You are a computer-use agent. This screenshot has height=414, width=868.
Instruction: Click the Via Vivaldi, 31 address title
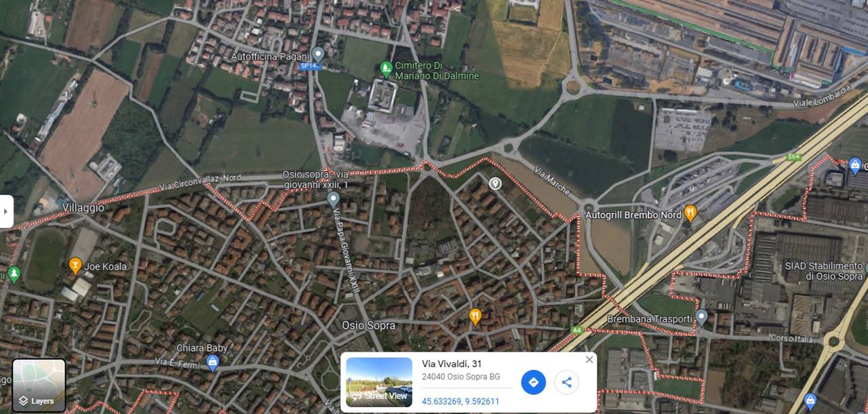[x=452, y=365]
